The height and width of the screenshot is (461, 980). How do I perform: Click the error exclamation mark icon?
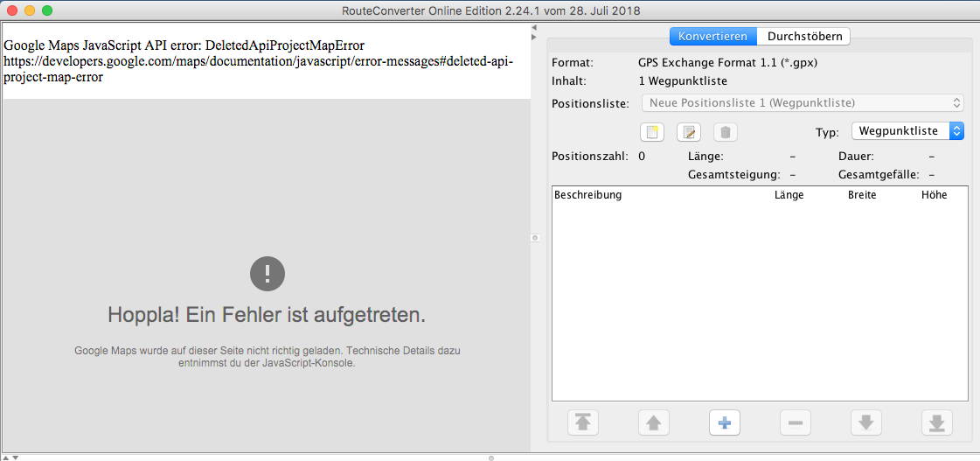267,274
